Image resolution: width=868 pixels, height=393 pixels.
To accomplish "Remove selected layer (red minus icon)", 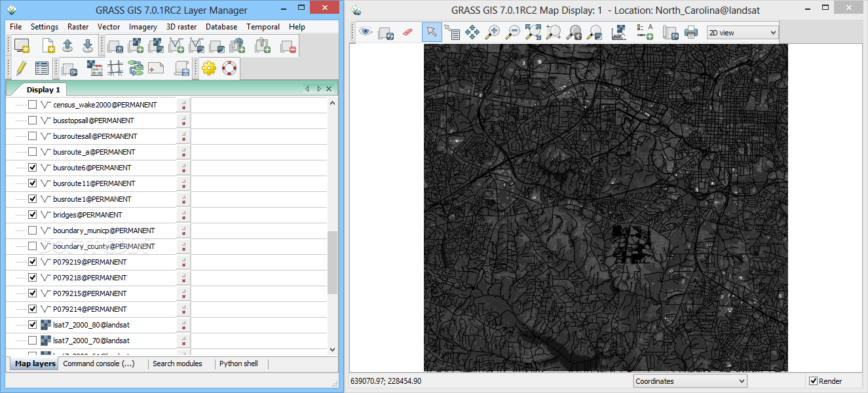I will coord(288,46).
